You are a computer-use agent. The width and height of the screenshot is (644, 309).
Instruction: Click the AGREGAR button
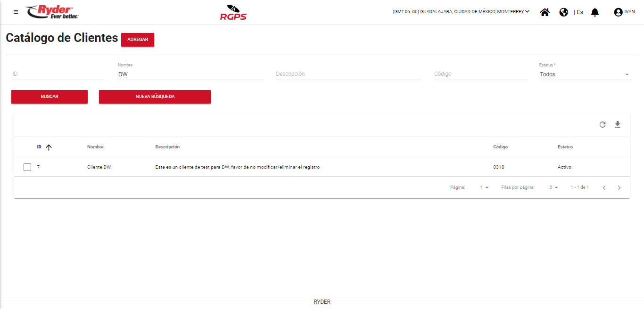tap(138, 40)
